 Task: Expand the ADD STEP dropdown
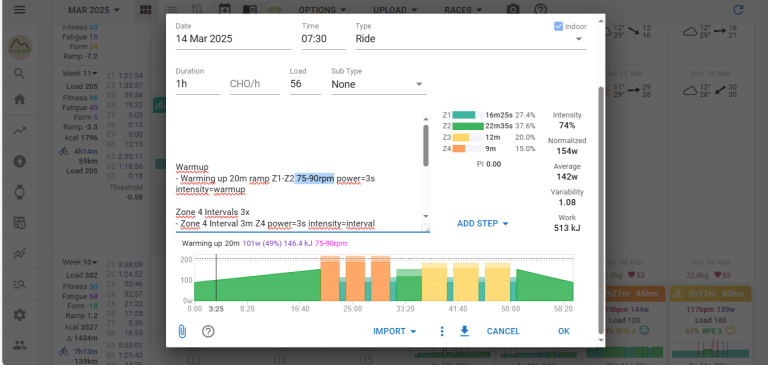coord(483,224)
